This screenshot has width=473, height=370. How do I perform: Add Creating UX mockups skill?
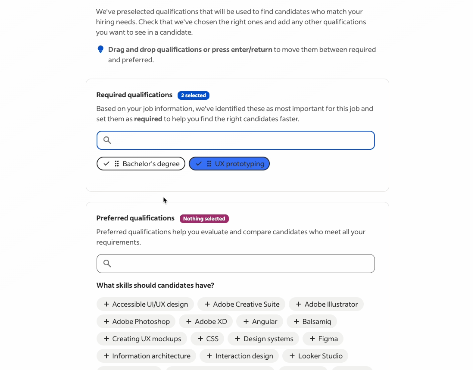pyautogui.click(x=142, y=339)
